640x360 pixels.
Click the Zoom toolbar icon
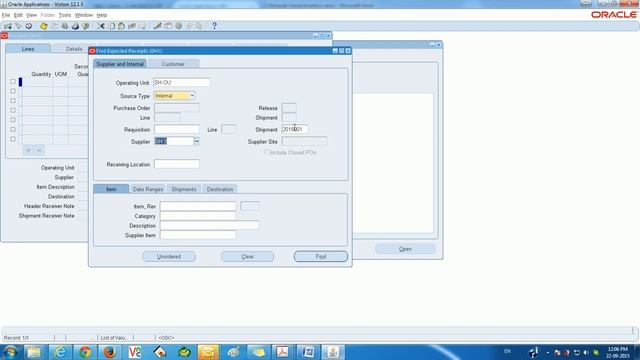click(168, 26)
